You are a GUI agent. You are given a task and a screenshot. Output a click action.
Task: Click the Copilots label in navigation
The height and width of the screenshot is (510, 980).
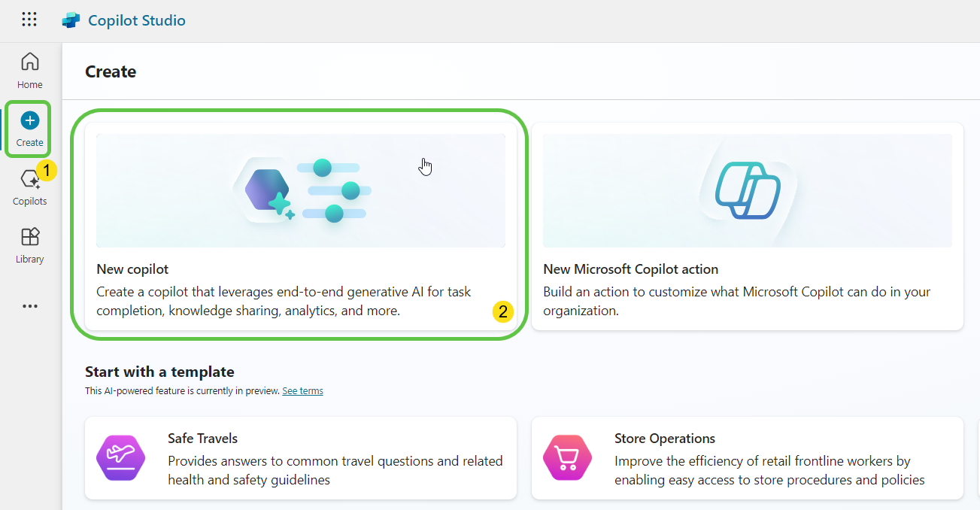click(30, 202)
